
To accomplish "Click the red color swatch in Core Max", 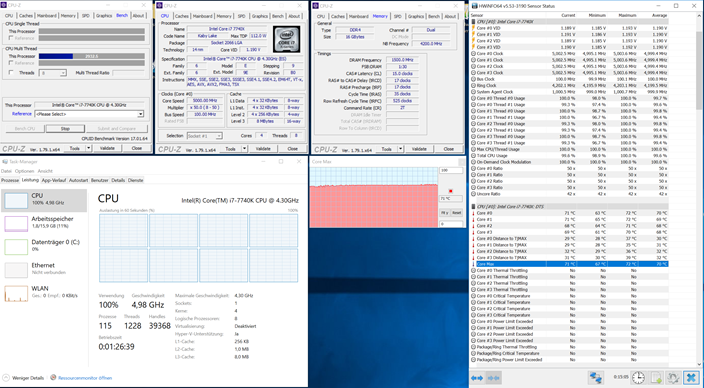I will coord(450,191).
